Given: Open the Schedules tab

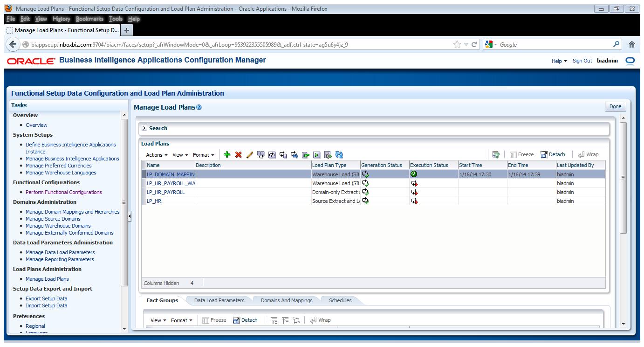Looking at the screenshot, I should point(340,300).
